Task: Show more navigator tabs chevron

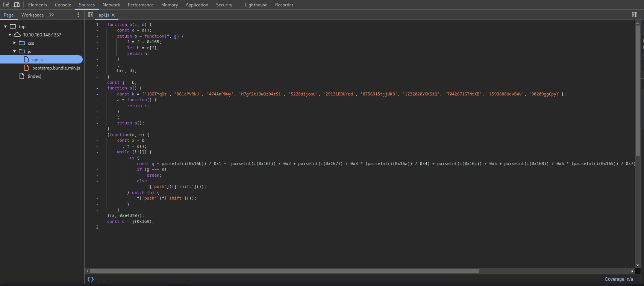Action: click(52, 15)
